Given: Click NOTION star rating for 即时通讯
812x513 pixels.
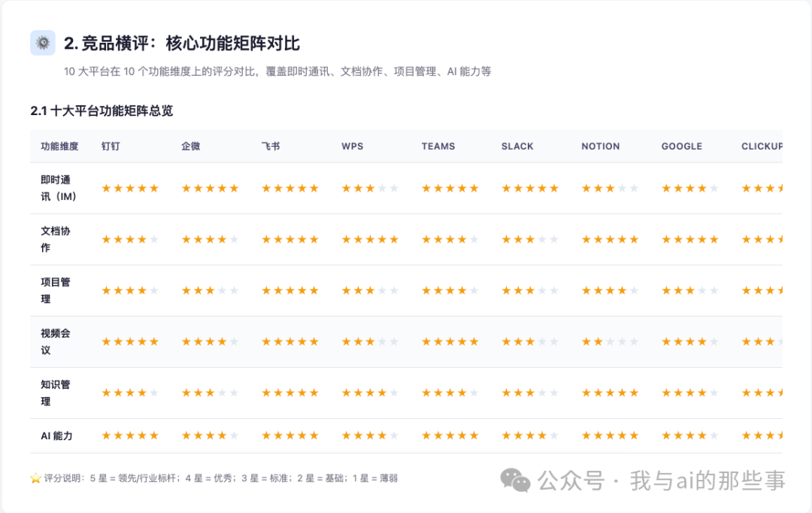Looking at the screenshot, I should point(610,188).
